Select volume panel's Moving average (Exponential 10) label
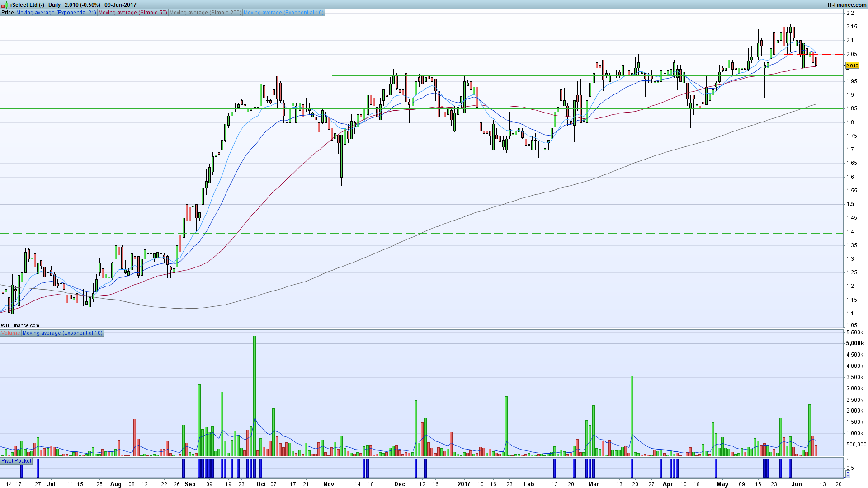 click(62, 333)
